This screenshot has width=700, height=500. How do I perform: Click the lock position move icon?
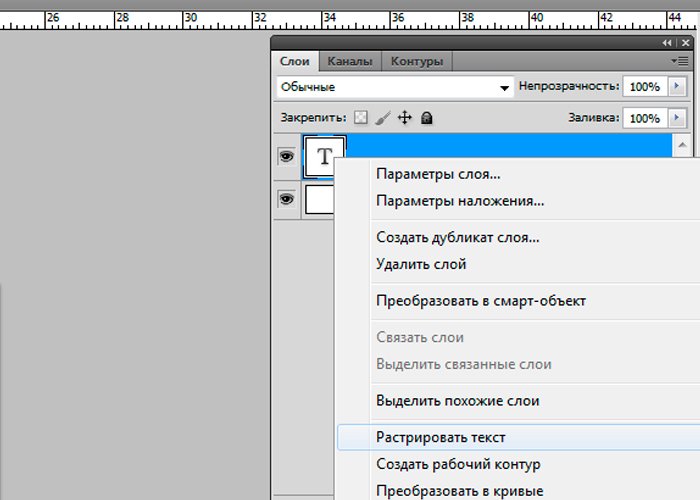coord(405,118)
